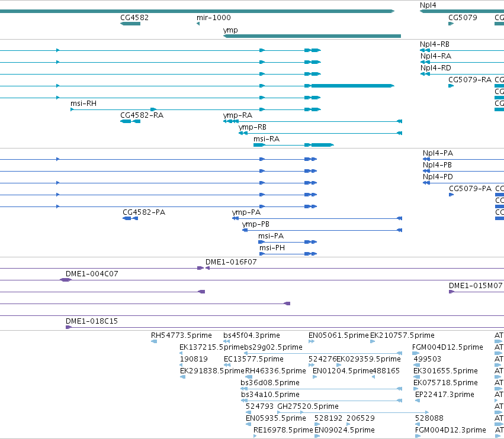Select the 524276 EST label

(x=322, y=359)
